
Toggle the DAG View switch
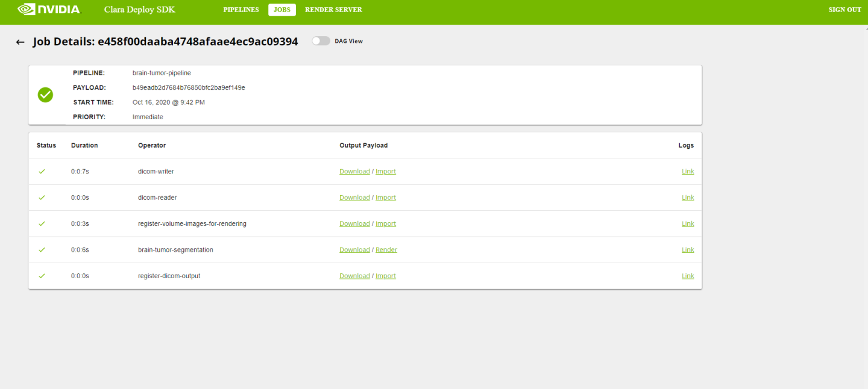321,41
